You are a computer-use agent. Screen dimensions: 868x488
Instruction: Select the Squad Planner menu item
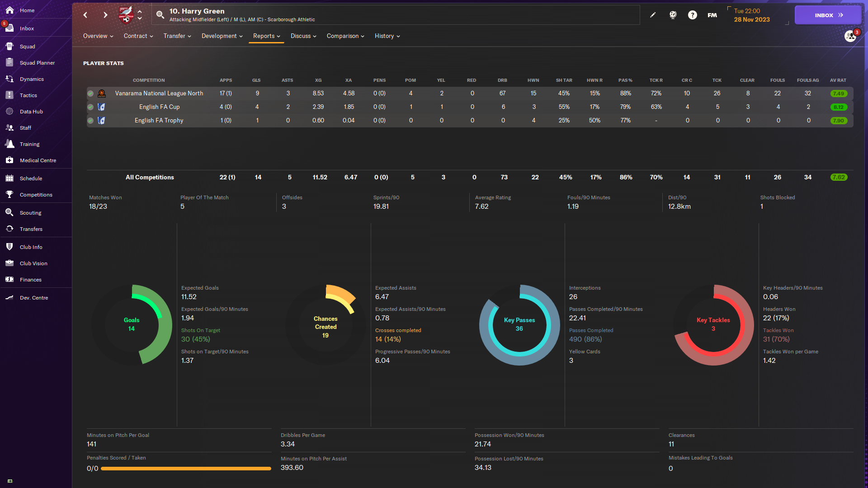[x=36, y=63]
